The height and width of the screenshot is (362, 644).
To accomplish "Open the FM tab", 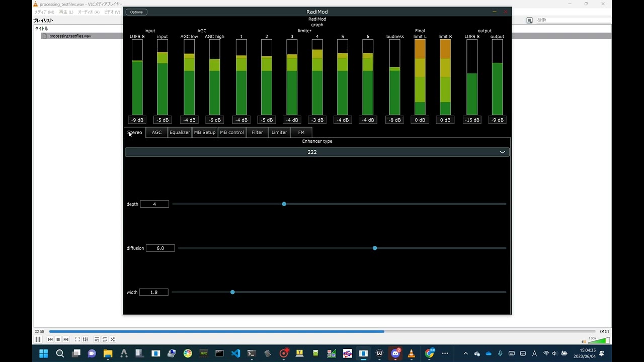I will [301, 132].
